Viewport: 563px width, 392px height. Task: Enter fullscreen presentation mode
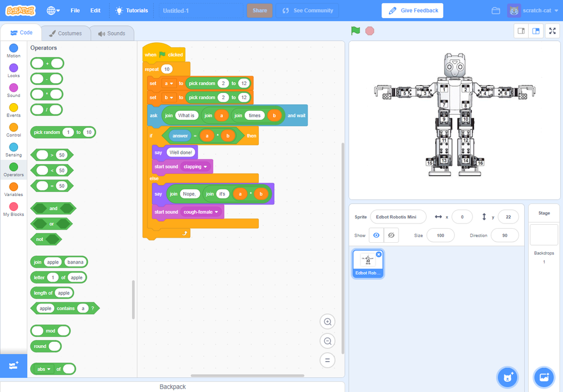tap(552, 31)
